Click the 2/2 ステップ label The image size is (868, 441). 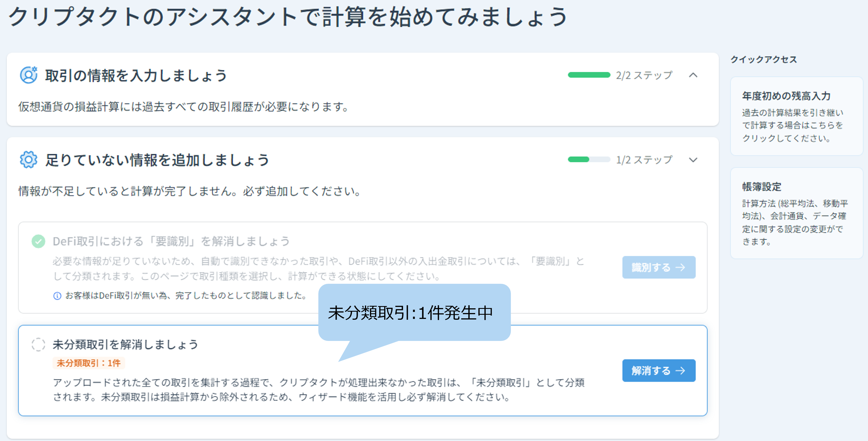coord(644,75)
